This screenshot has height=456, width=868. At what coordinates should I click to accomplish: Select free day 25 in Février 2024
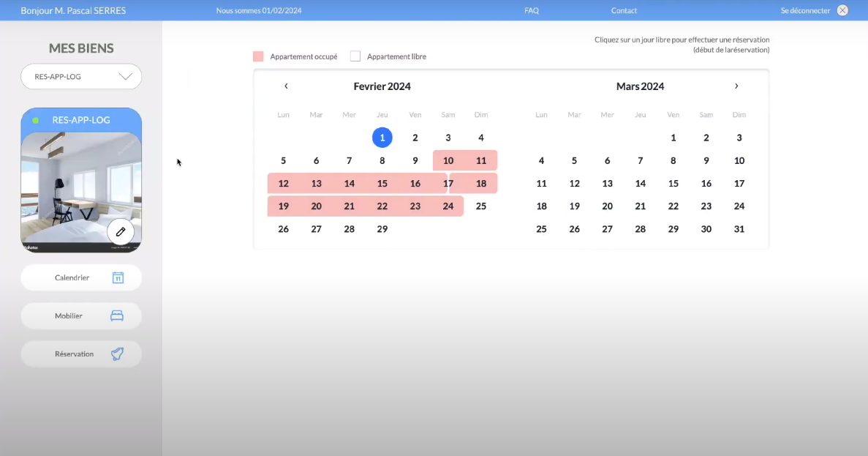click(480, 206)
